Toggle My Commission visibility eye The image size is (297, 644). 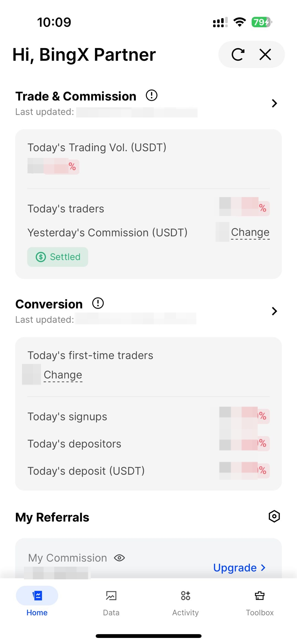[x=119, y=558]
